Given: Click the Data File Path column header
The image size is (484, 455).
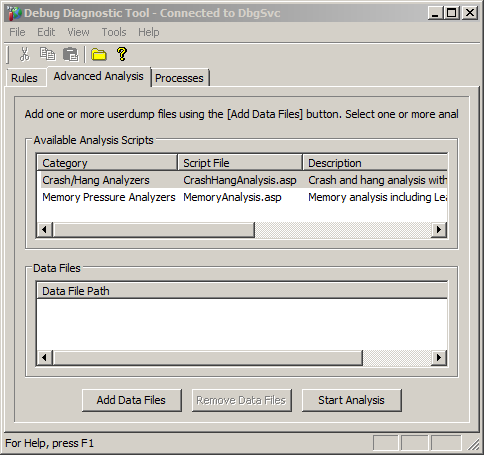Looking at the screenshot, I should (x=242, y=291).
